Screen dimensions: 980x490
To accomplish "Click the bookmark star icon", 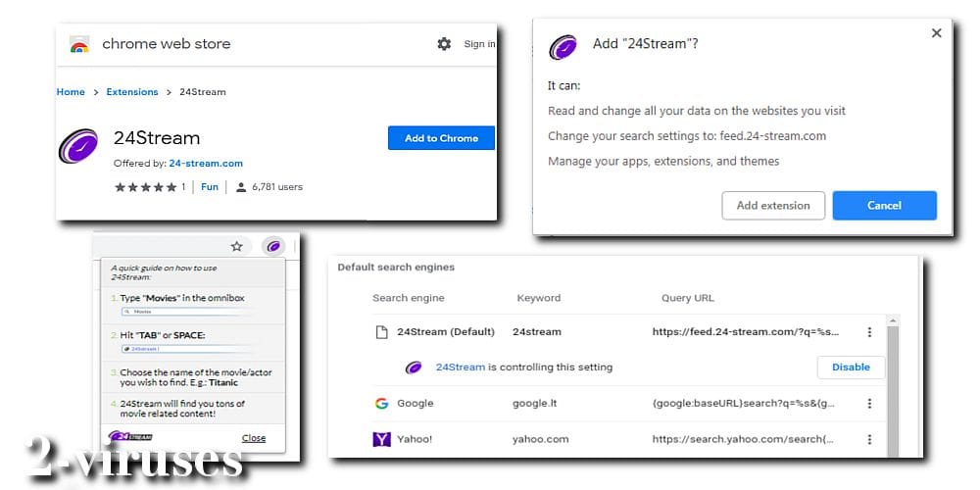I will pyautogui.click(x=236, y=246).
